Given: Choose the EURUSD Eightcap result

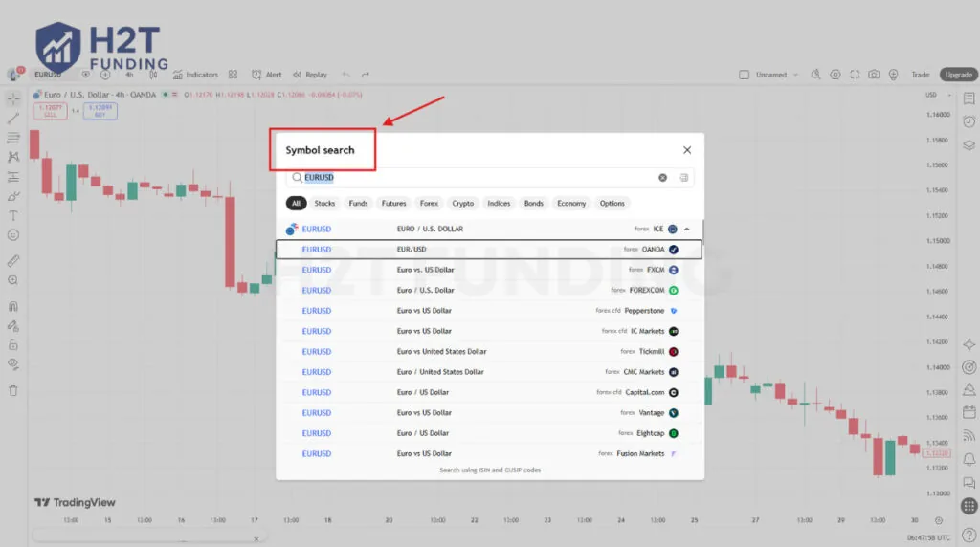Looking at the screenshot, I should (489, 433).
